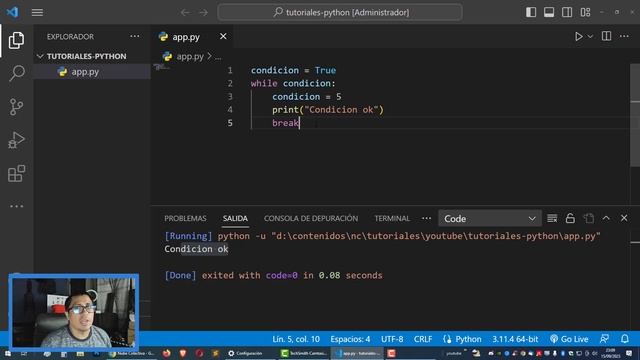Viewport: 640px width, 360px height.
Task: Toggle the secondary side bar layout icon
Action: click(567, 12)
